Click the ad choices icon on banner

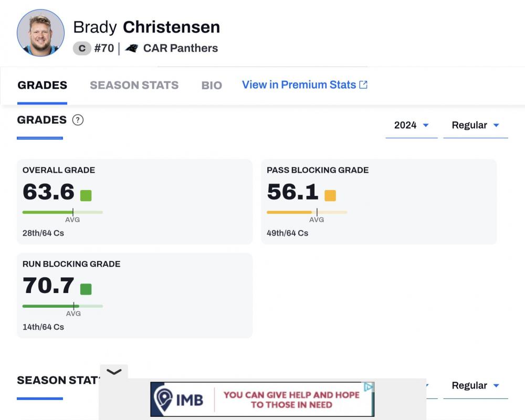pos(369,387)
